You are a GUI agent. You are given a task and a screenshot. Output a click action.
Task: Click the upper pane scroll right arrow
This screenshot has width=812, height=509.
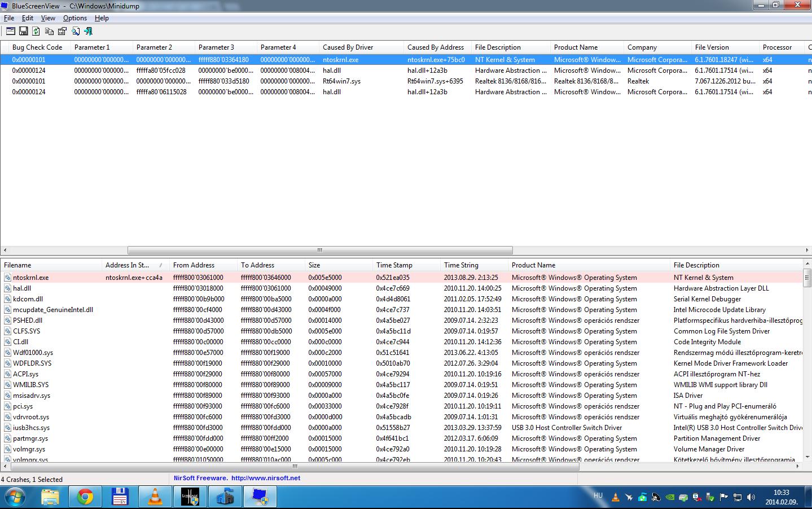807,250
